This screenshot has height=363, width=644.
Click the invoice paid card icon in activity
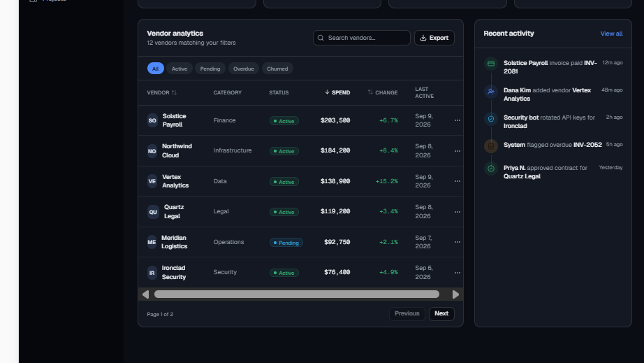tap(491, 64)
